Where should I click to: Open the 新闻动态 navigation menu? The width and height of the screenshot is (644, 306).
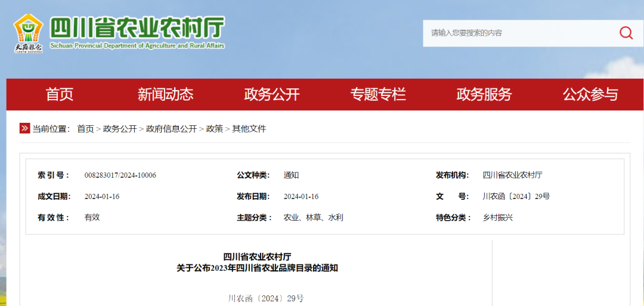point(166,94)
